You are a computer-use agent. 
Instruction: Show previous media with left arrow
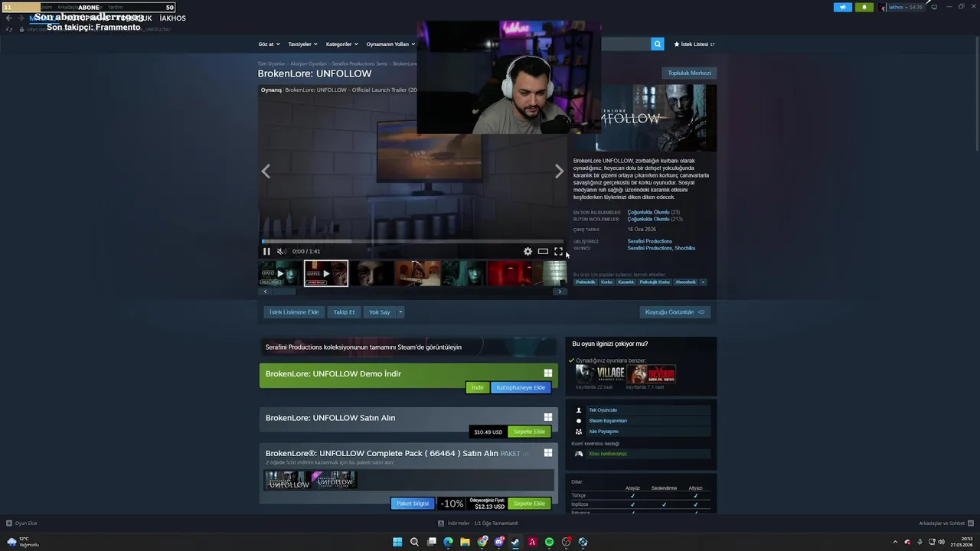pyautogui.click(x=266, y=171)
